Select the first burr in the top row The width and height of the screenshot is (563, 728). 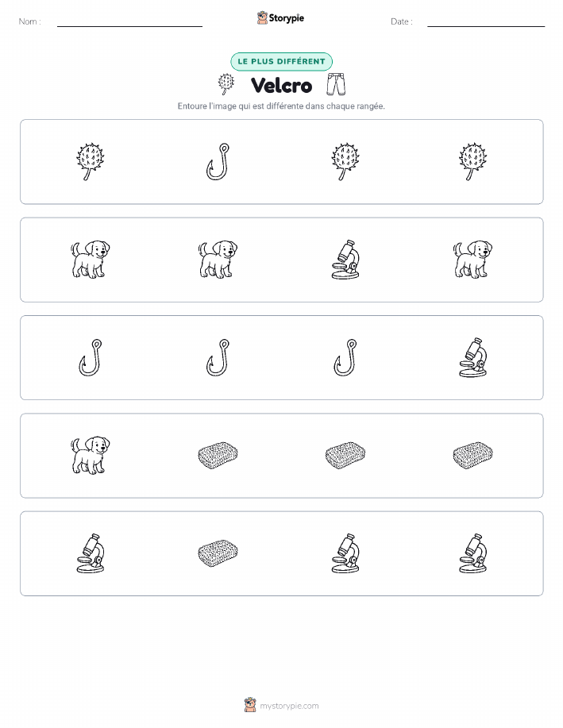[90, 162]
